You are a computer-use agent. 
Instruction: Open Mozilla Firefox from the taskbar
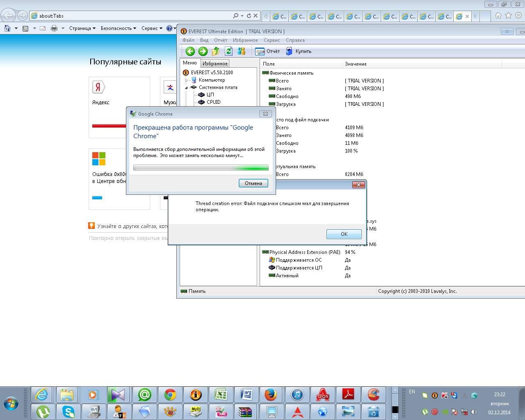271,395
